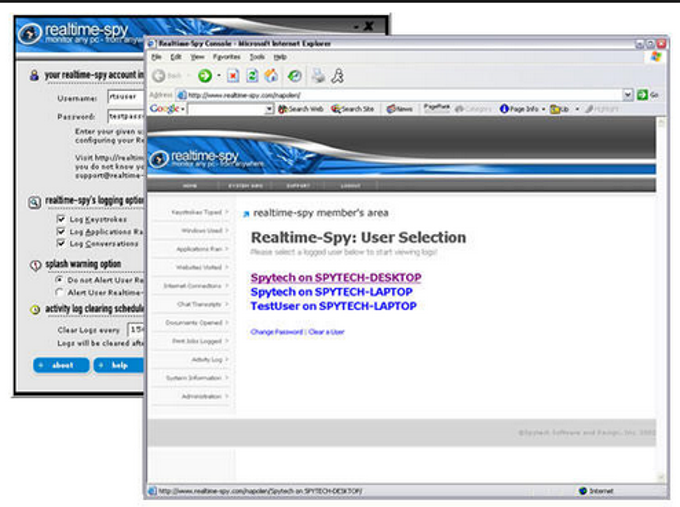Viewport: 680px width, 507px height.
Task: Toggle the Log Keystrokes checkbox
Action: tap(61, 219)
